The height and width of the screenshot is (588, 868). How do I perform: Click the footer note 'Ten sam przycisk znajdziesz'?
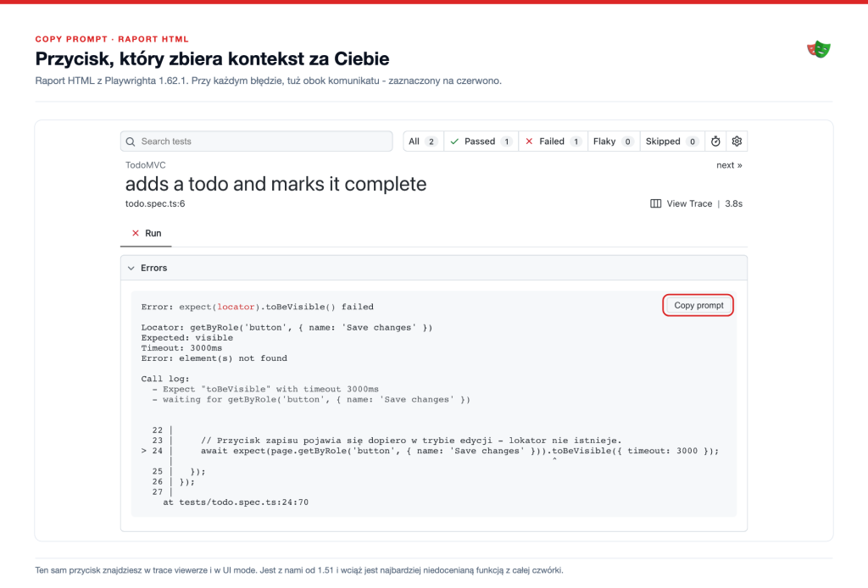[299, 570]
